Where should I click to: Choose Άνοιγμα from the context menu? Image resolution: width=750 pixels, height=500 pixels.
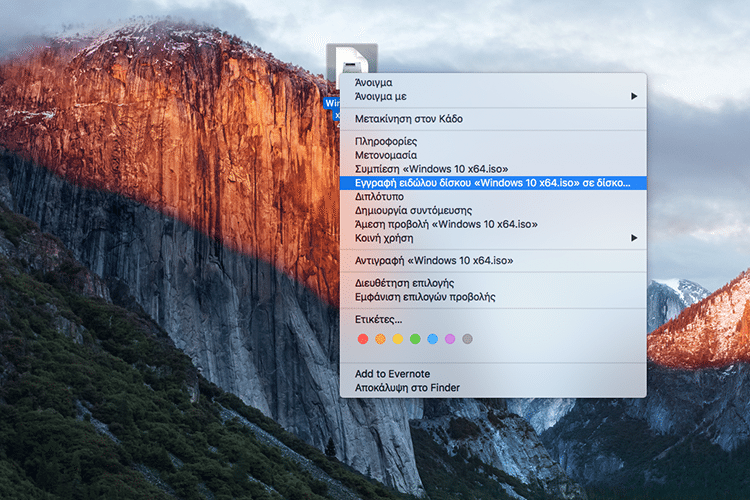pyautogui.click(x=493, y=83)
